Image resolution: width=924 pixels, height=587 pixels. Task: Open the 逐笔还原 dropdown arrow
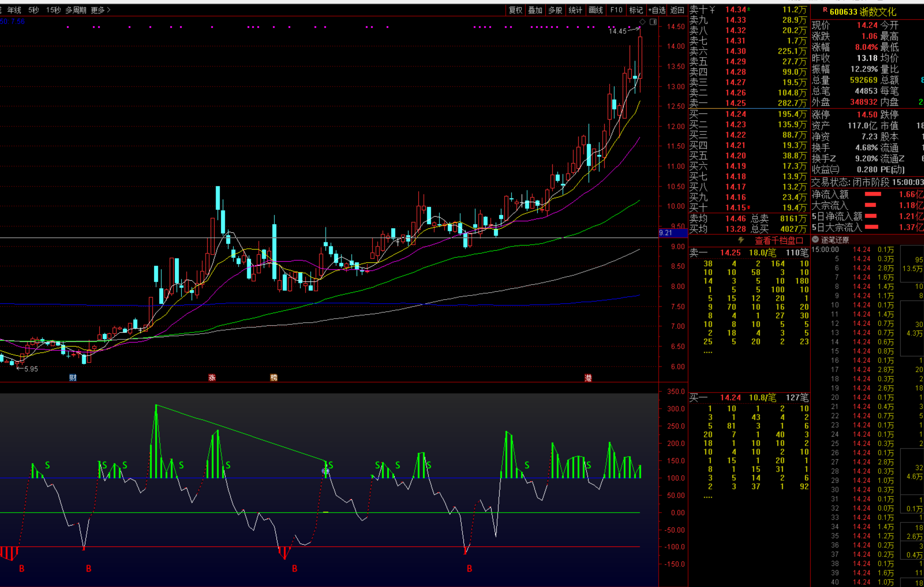pos(815,239)
